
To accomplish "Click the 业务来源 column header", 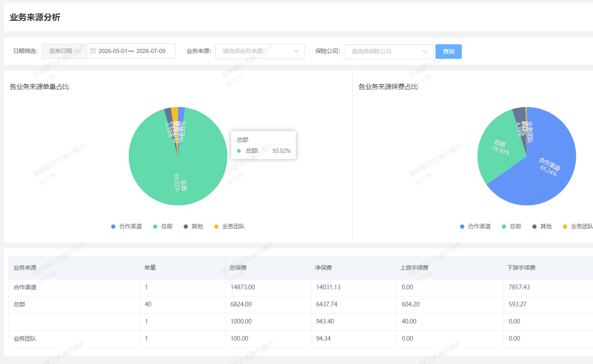I will click(74, 268).
